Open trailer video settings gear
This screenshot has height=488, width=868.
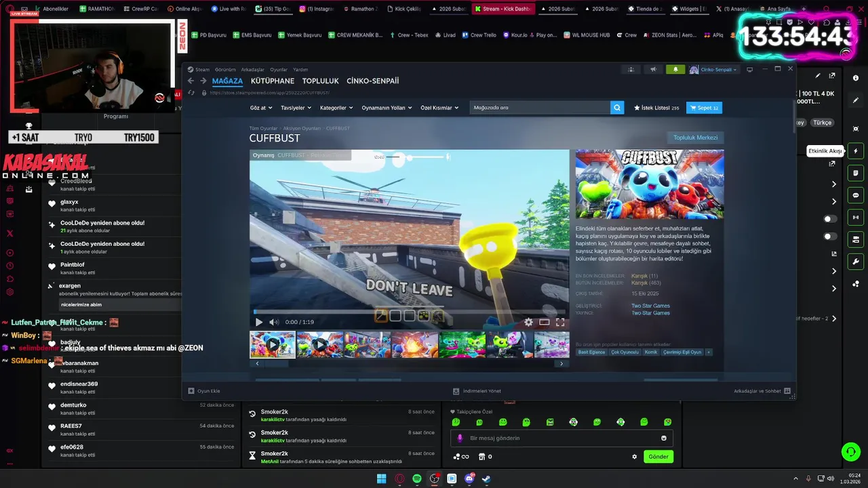[529, 322]
